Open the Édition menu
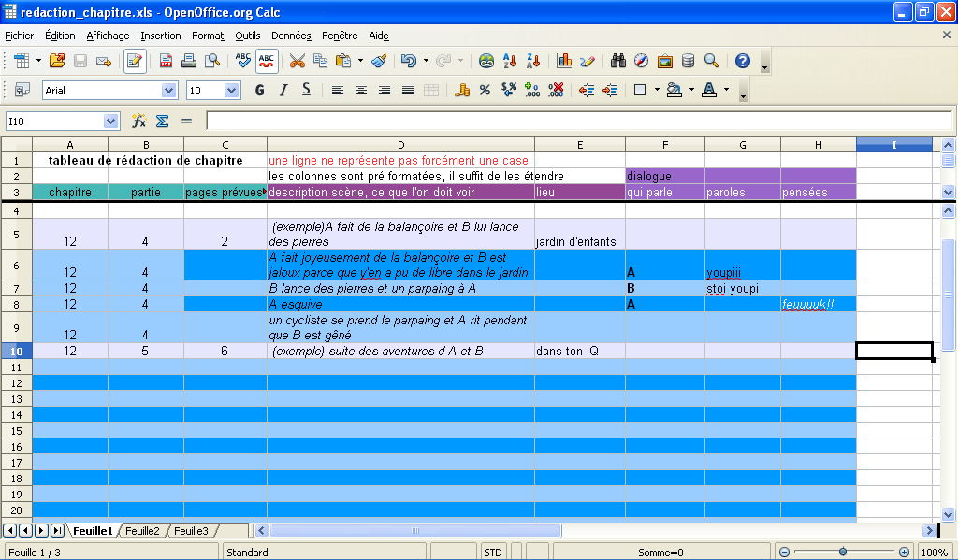The width and height of the screenshot is (958, 560). 60,36
